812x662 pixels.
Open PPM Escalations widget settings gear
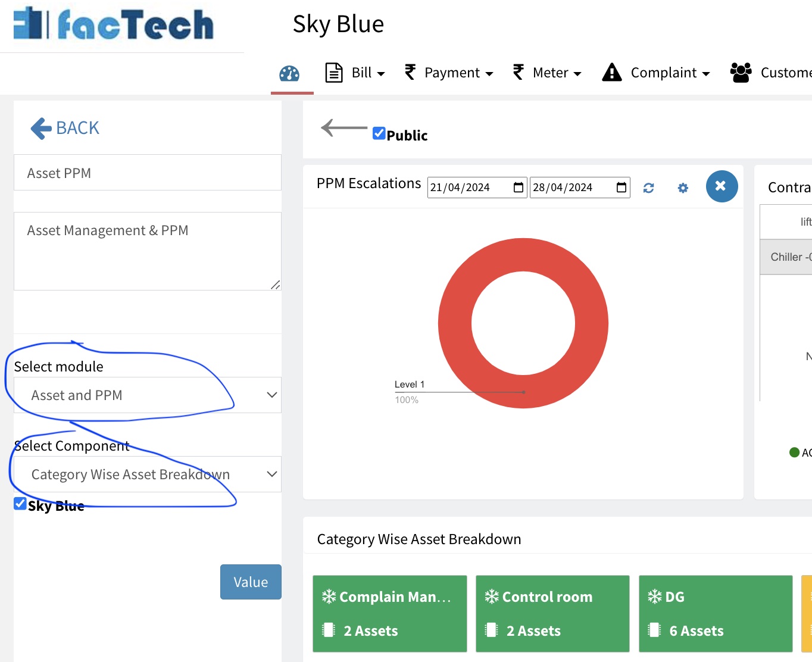pos(682,188)
